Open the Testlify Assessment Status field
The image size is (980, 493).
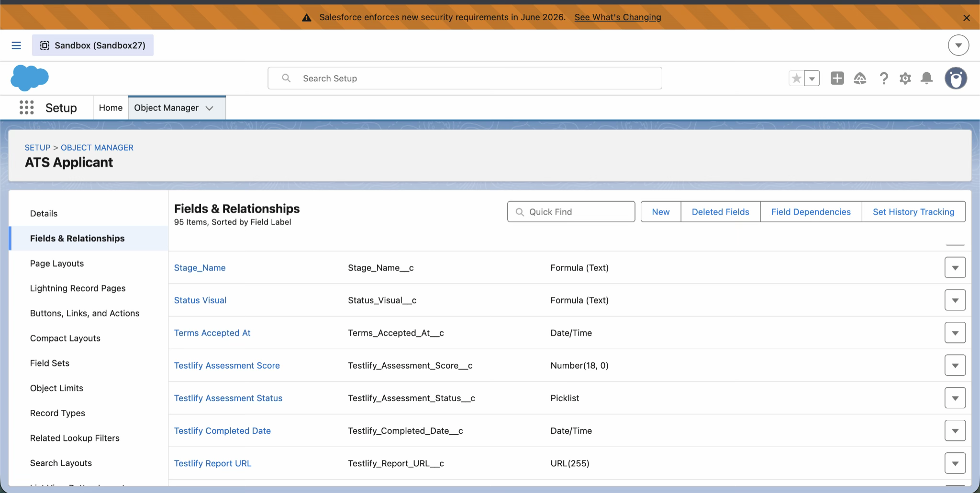pyautogui.click(x=228, y=398)
